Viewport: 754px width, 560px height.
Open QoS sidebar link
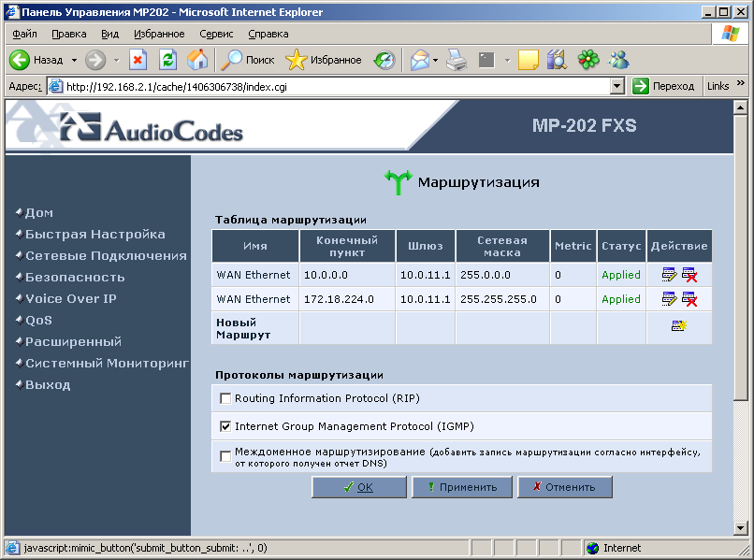pos(38,320)
